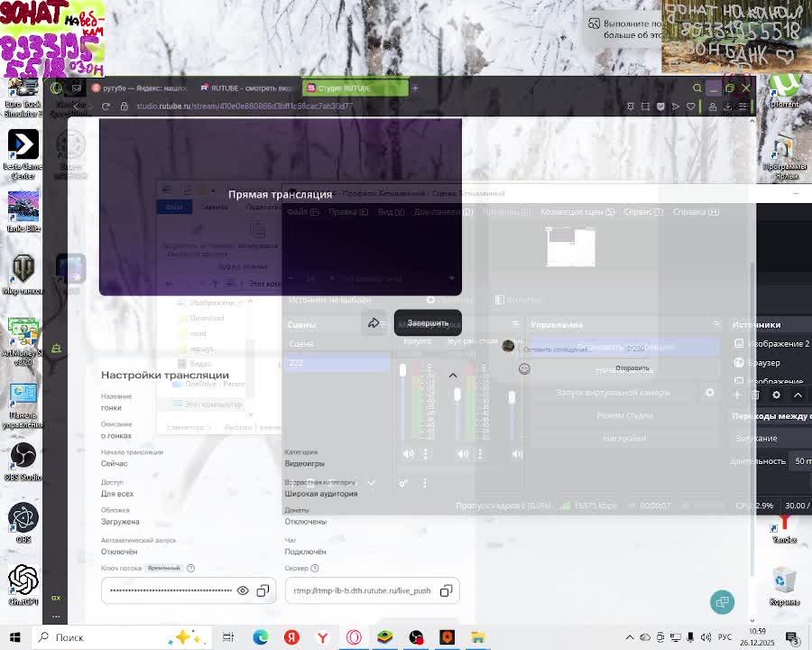The image size is (812, 650).
Task: Mute the Браузер channel in OBS mixer
Action: pos(409,454)
